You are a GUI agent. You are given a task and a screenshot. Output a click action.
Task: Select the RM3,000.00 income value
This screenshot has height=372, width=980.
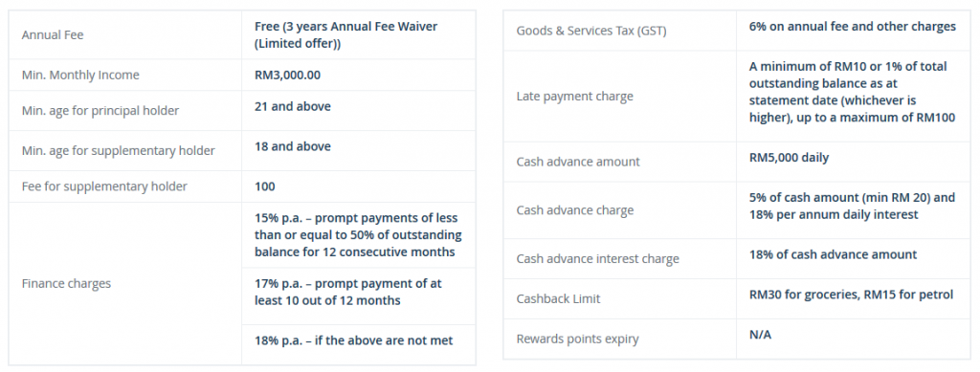click(x=287, y=75)
